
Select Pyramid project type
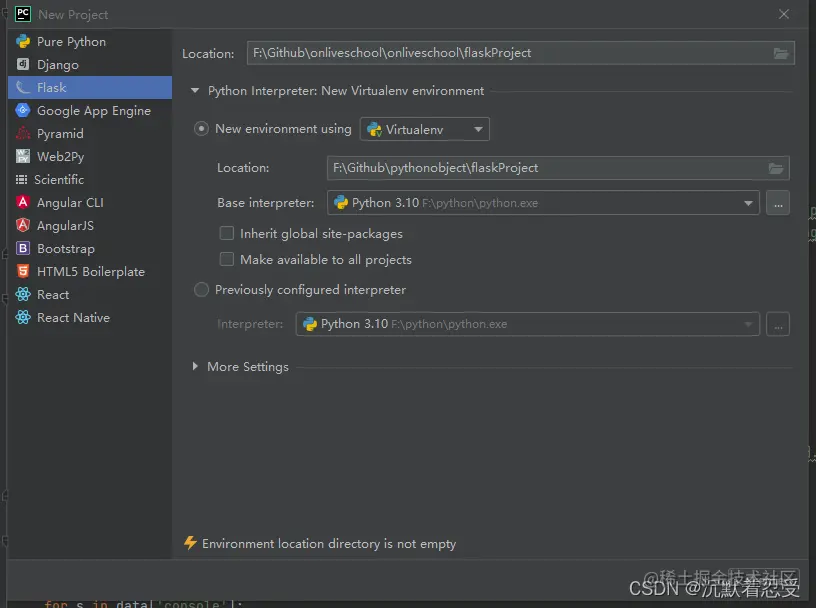pos(90,133)
